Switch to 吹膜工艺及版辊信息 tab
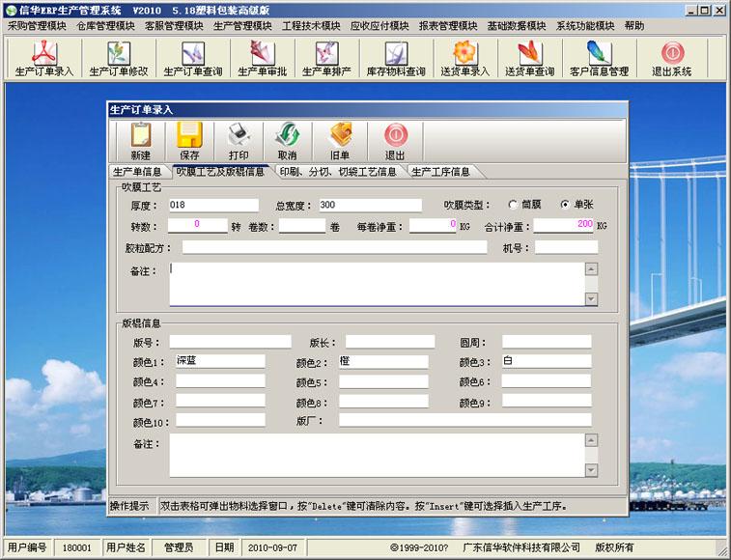This screenshot has height=560, width=731. tap(220, 172)
